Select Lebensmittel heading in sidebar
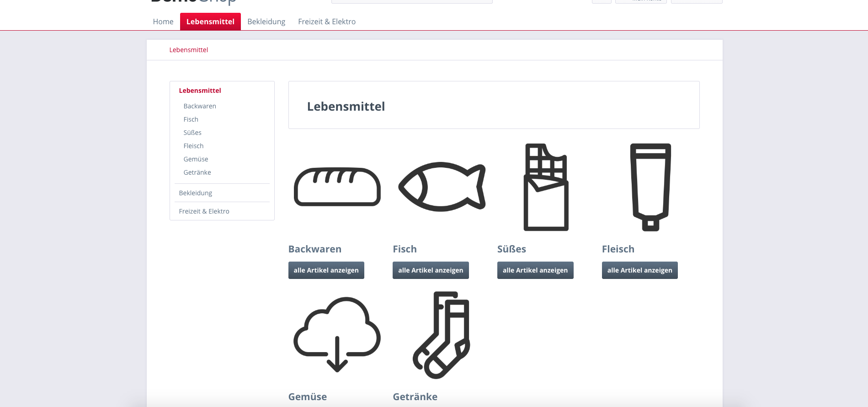The width and height of the screenshot is (868, 407). 200,91
